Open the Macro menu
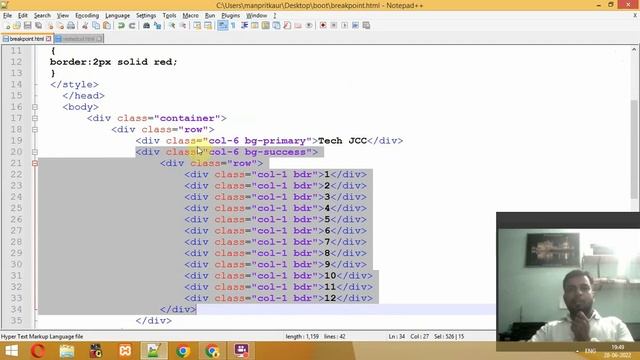The width and height of the screenshot is (640, 360). pyautogui.click(x=190, y=16)
